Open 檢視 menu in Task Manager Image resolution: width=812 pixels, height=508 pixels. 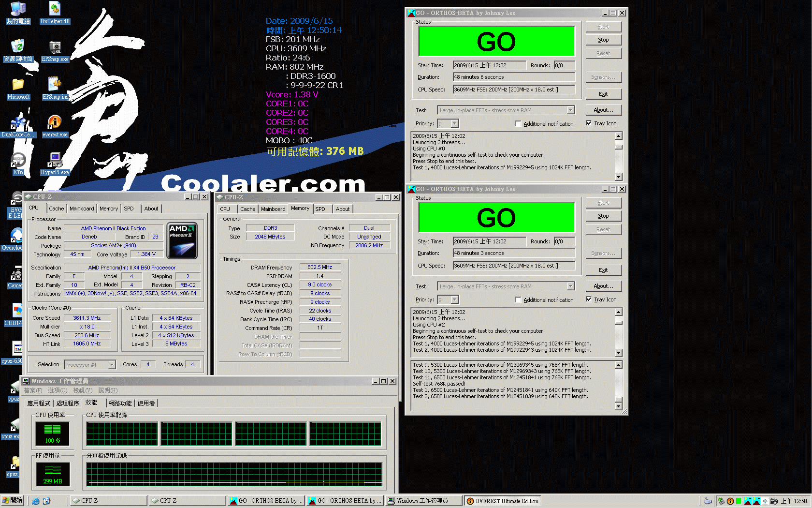83,390
